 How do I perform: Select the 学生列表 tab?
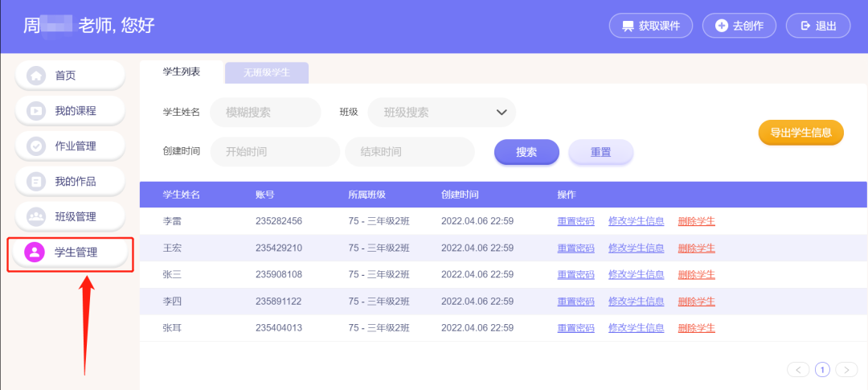coord(182,72)
